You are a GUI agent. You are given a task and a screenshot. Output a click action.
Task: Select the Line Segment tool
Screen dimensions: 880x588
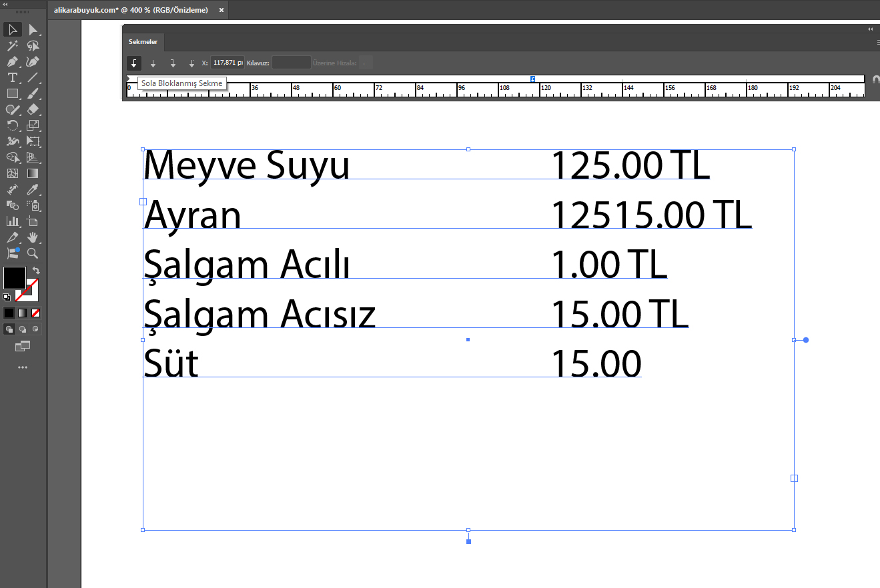(33, 77)
